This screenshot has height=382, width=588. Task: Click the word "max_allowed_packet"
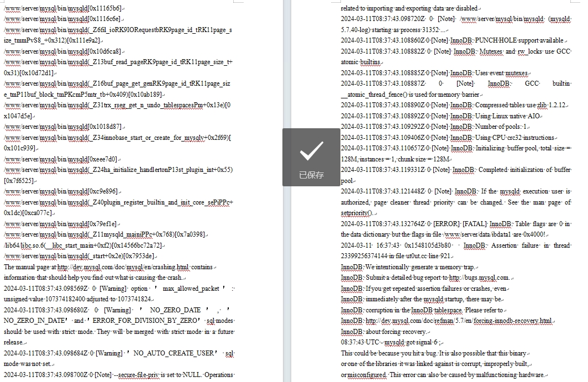pos(191,289)
